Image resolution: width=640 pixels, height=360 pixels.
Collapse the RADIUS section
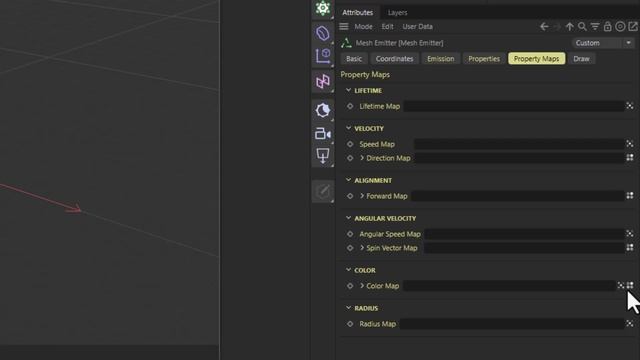click(x=348, y=308)
